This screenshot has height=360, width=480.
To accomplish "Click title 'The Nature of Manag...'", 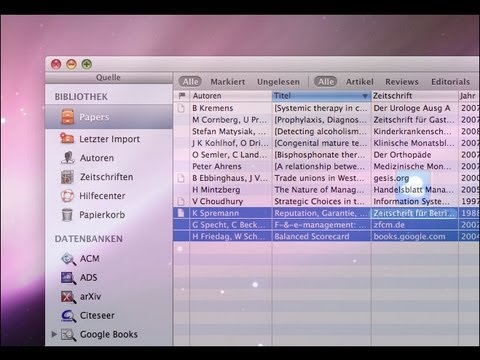I will coord(319,190).
